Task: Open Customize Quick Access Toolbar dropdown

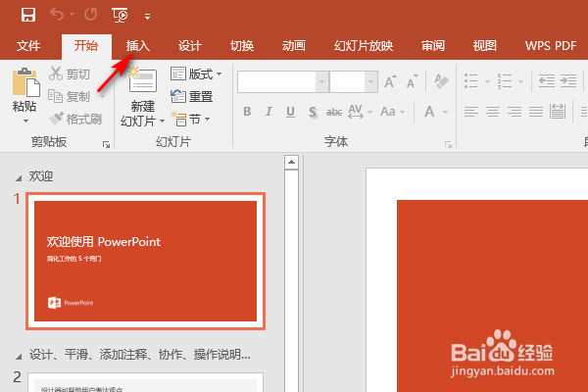Action: click(x=147, y=16)
